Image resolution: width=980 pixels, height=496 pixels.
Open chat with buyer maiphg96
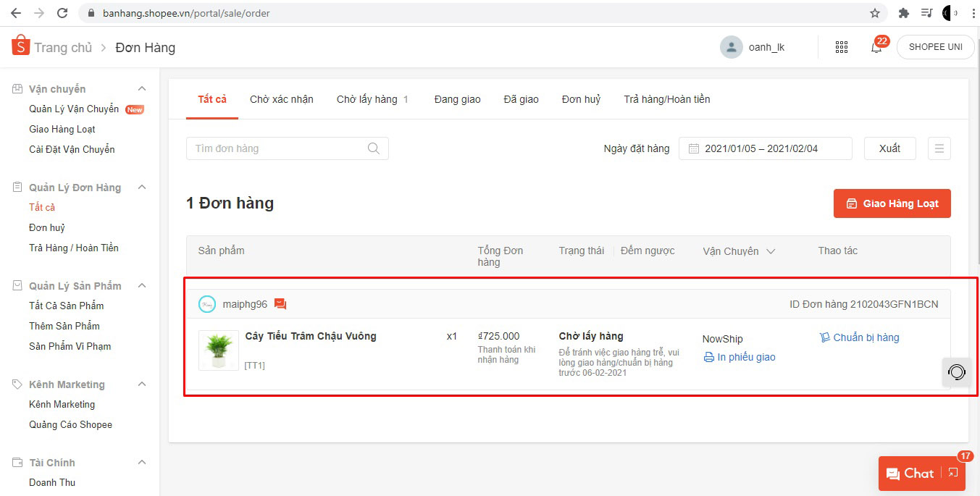(280, 304)
